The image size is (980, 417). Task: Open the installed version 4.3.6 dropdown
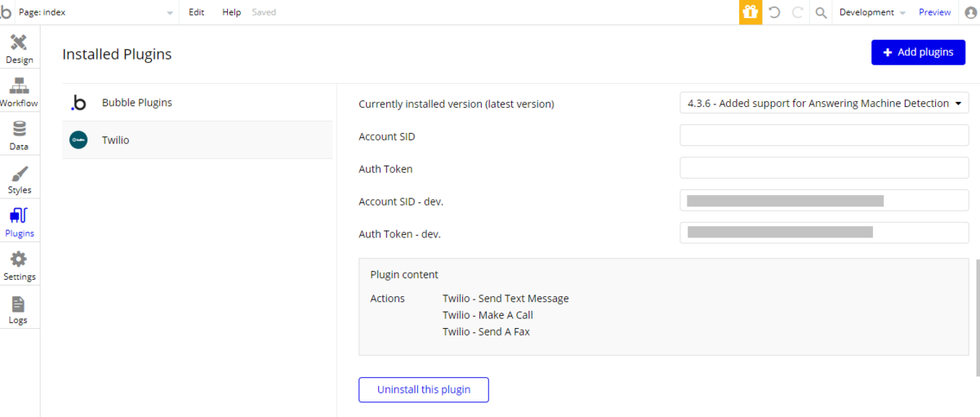[824, 104]
